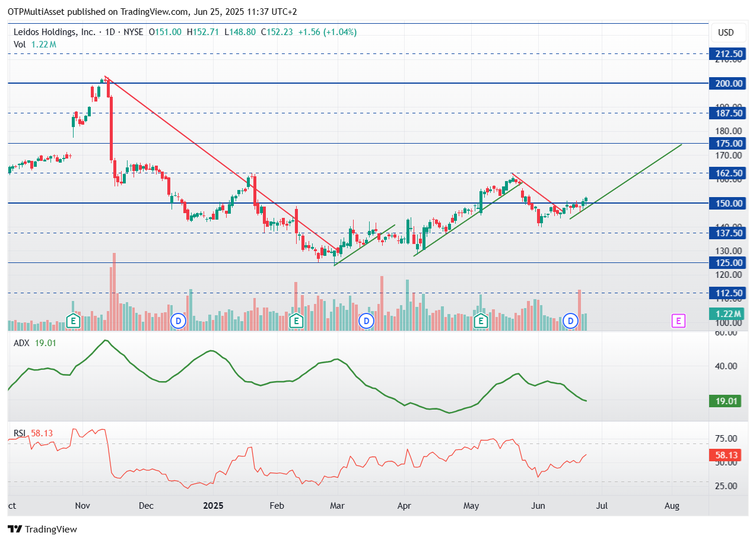
Task: Click the 212.50 price level label
Action: click(727, 54)
